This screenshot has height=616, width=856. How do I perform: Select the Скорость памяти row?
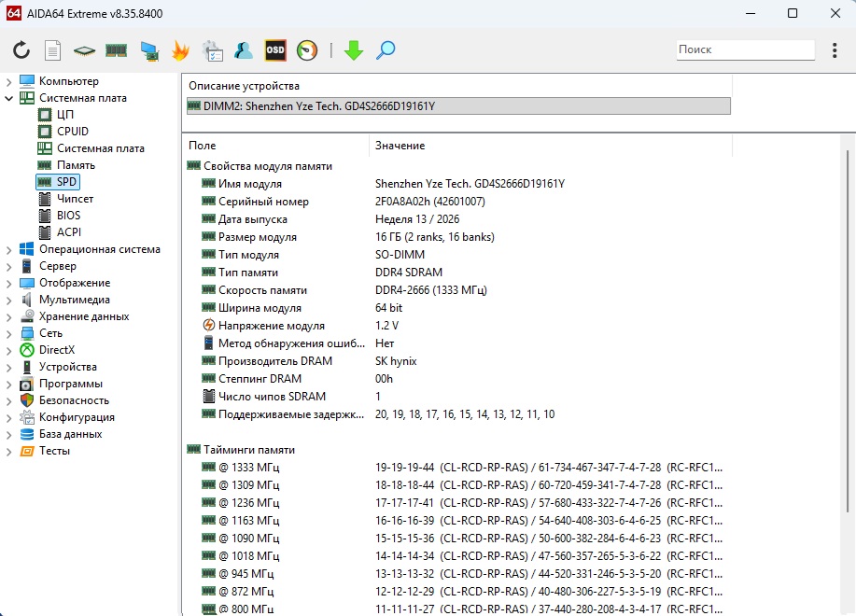(458, 290)
